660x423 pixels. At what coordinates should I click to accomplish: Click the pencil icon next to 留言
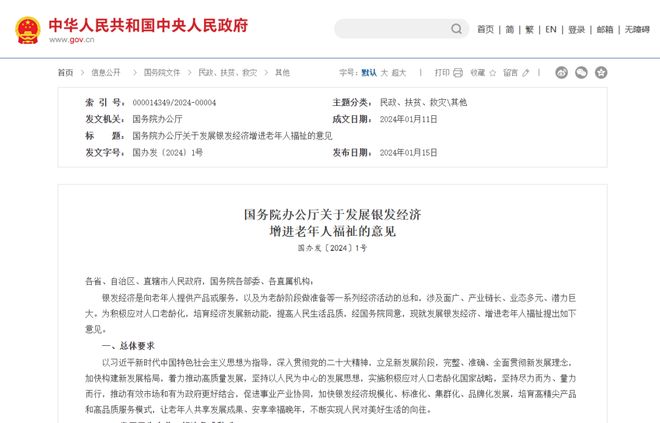coord(526,73)
